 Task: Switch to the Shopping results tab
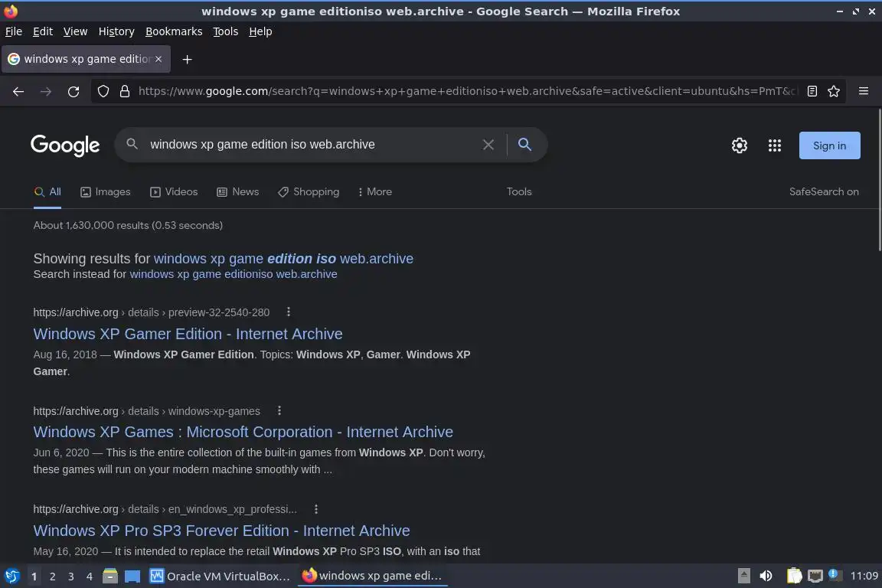[x=309, y=192]
